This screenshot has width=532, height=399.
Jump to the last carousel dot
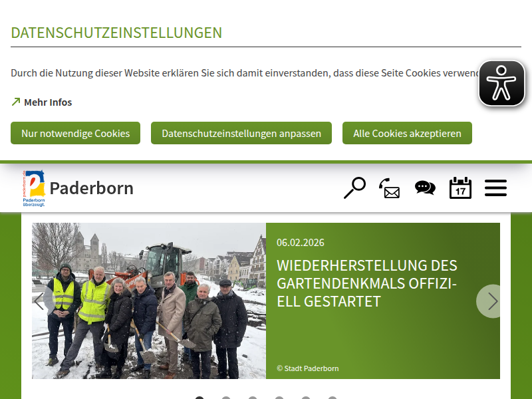[x=332, y=398]
